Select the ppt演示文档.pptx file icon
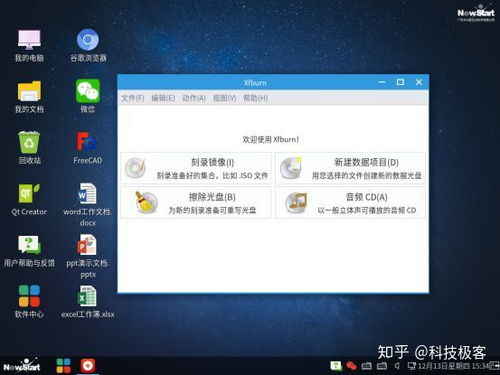Viewport: 500px width, 375px height. pyautogui.click(x=88, y=256)
